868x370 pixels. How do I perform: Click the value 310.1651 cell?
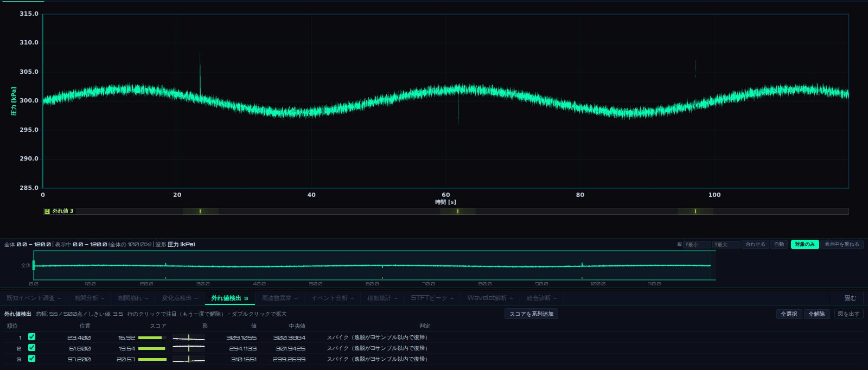tap(244, 359)
